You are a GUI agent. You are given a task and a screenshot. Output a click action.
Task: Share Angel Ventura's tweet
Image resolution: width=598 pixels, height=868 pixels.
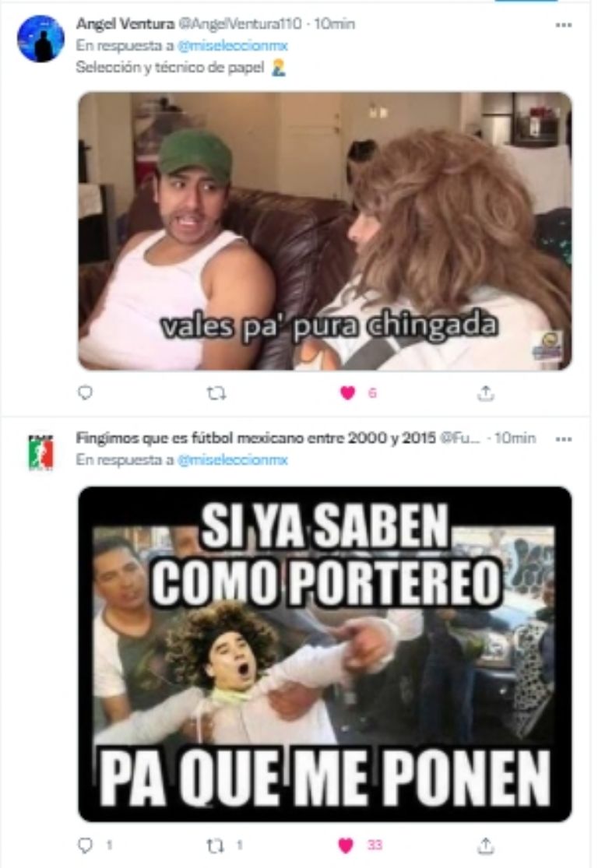[486, 393]
